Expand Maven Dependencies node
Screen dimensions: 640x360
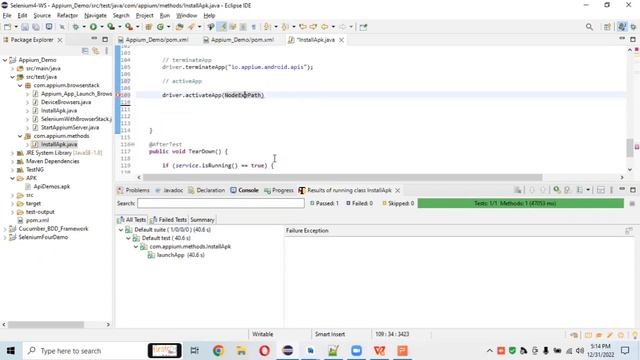[13, 161]
